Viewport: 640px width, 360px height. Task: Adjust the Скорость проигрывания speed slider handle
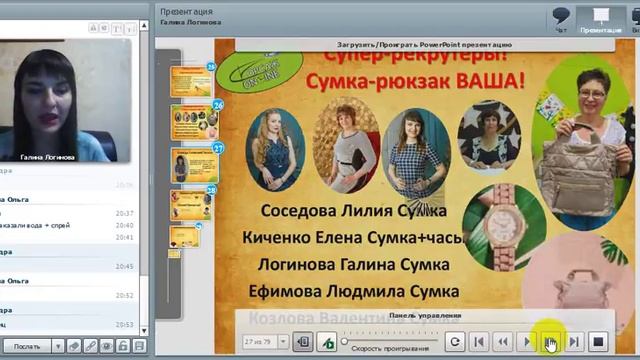point(344,340)
